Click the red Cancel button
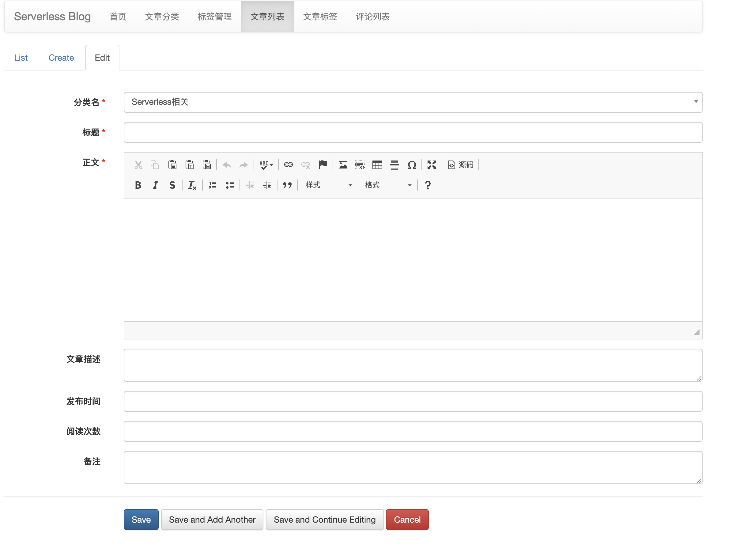Viewport: 732px width, 560px height. click(407, 519)
